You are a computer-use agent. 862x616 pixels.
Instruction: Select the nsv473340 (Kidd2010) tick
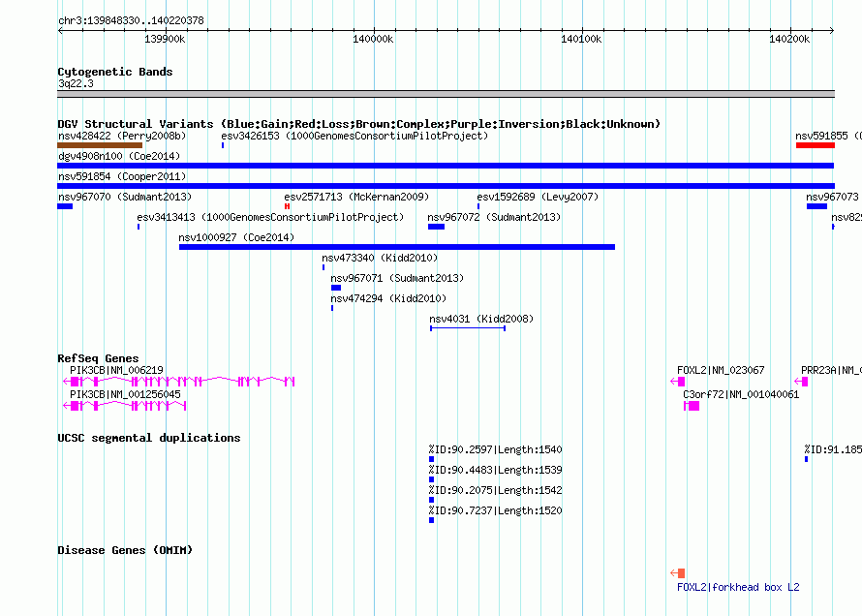point(323,267)
